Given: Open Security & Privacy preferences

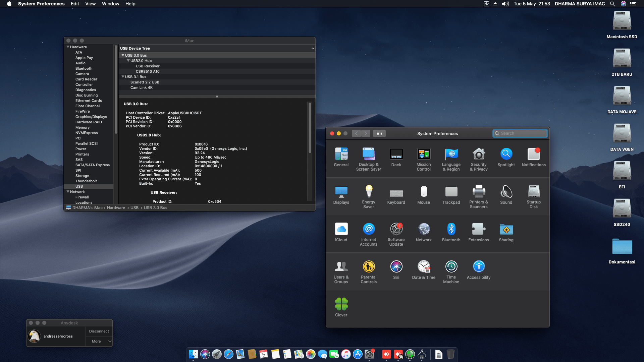Looking at the screenshot, I should pos(479,159).
